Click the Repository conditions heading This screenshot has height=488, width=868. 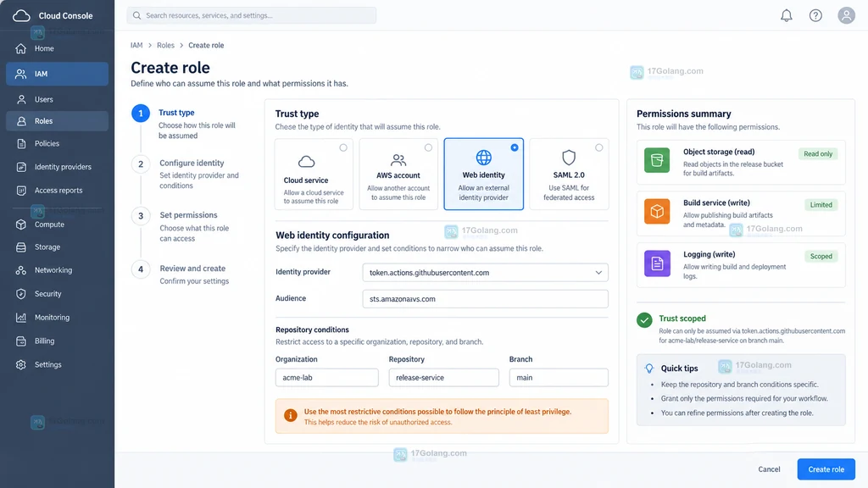pos(312,330)
